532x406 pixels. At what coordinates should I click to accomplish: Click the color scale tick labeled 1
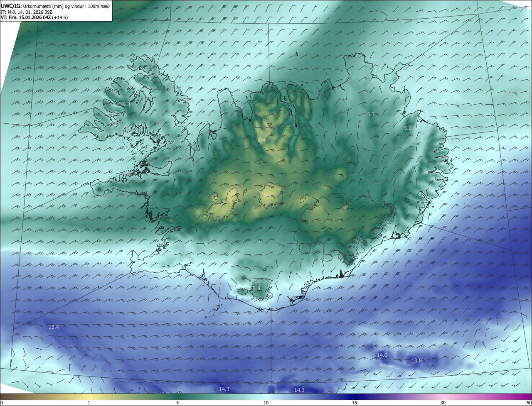tap(89, 403)
